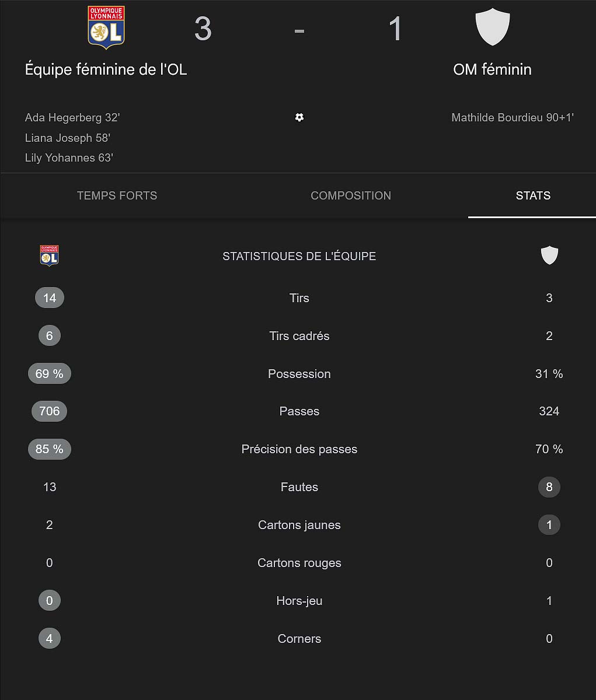Open the OM féminin team name
Viewport: 596px width, 700px height.
[x=492, y=69]
